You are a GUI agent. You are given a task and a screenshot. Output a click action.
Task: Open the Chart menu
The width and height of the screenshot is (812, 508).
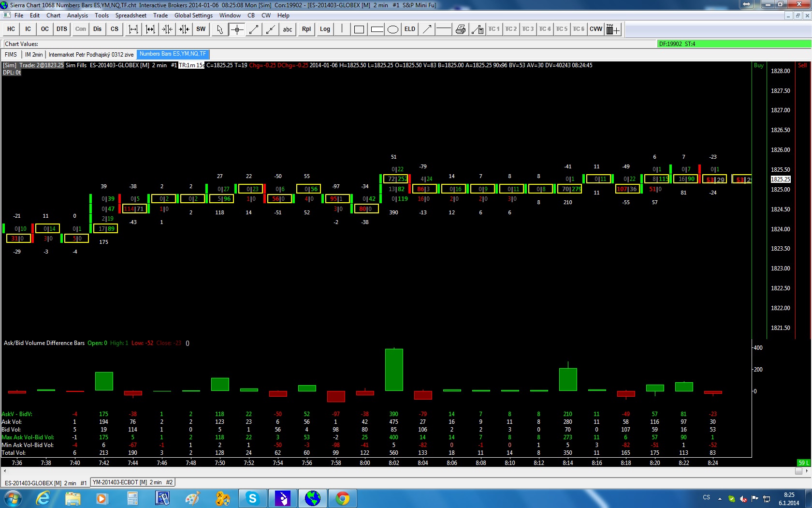point(54,15)
